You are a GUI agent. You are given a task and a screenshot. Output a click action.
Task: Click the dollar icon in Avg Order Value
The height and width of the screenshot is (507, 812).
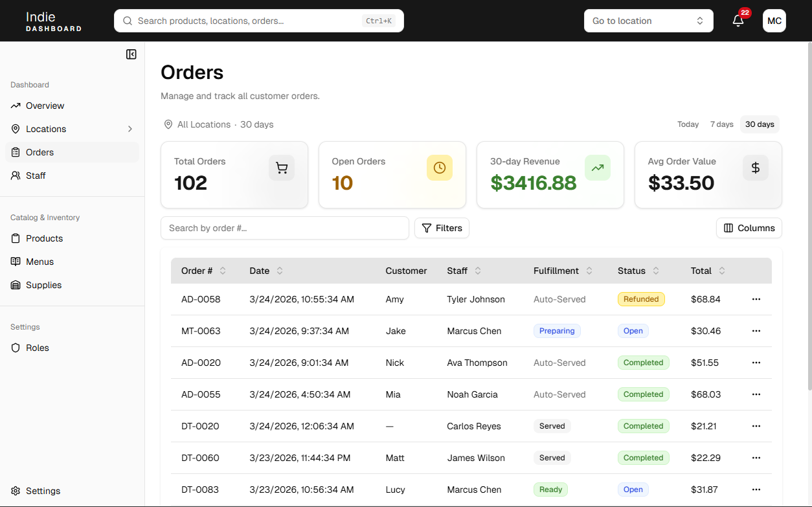point(756,168)
